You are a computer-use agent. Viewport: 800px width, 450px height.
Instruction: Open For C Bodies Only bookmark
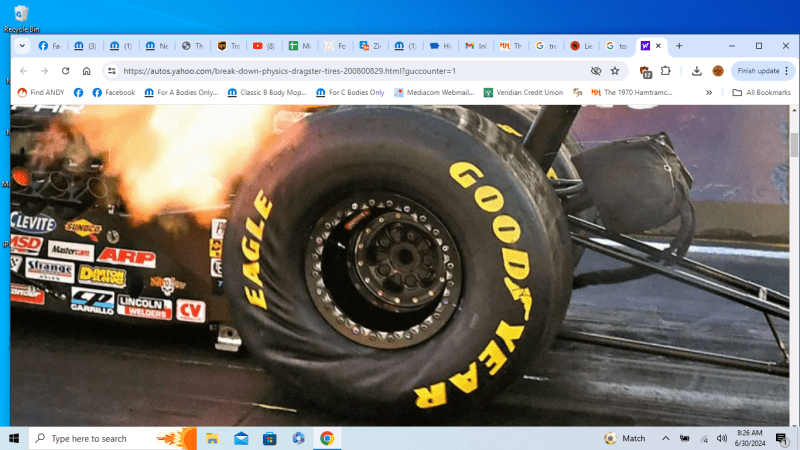[350, 92]
